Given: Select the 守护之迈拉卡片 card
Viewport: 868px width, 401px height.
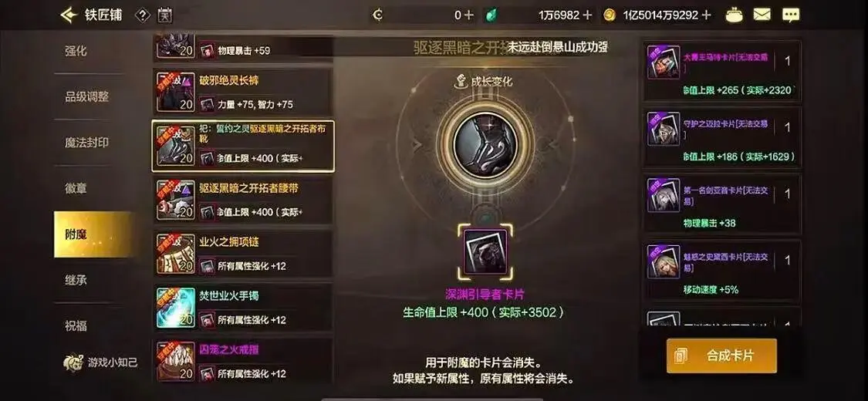Looking at the screenshot, I should [721, 137].
